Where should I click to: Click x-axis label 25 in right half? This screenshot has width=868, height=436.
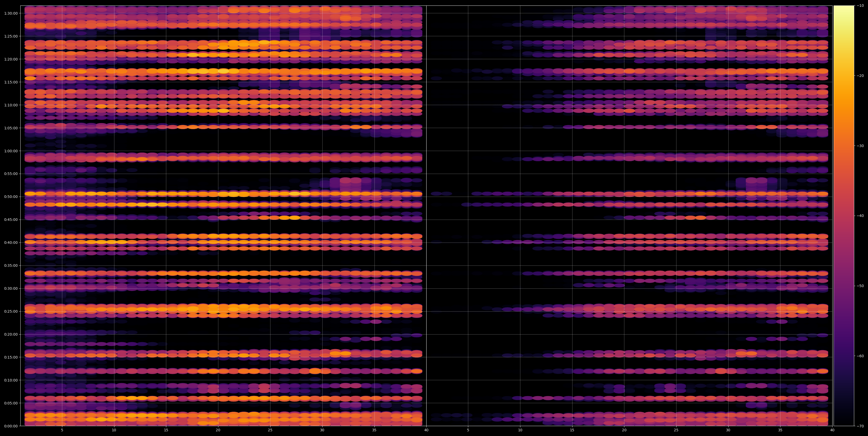pyautogui.click(x=676, y=430)
